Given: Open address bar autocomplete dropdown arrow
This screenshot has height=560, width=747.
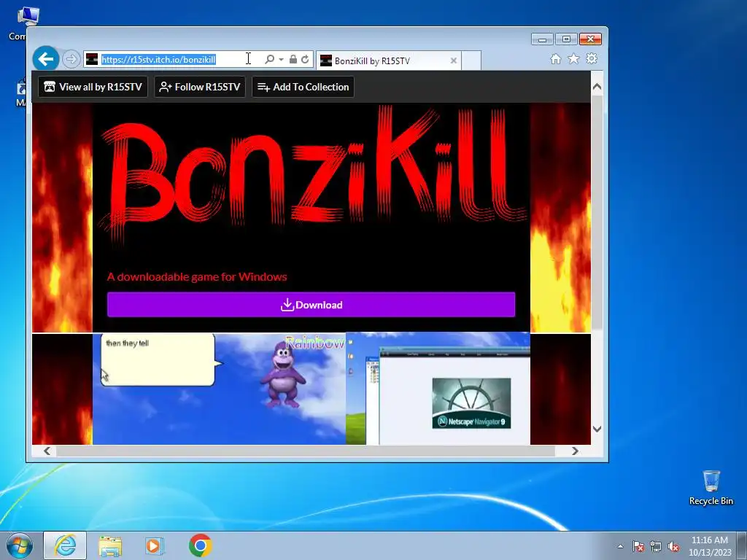Looking at the screenshot, I should pos(281,60).
